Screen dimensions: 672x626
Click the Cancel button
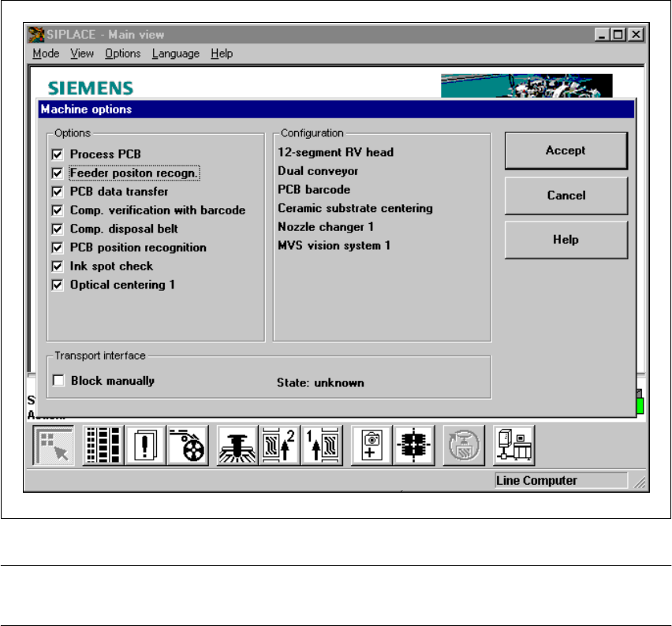click(x=566, y=196)
